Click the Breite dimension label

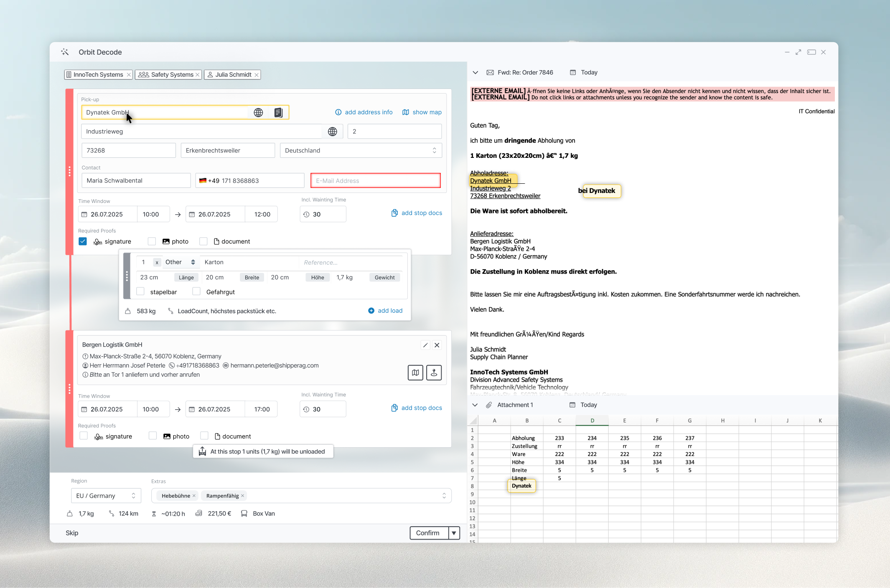pyautogui.click(x=252, y=277)
